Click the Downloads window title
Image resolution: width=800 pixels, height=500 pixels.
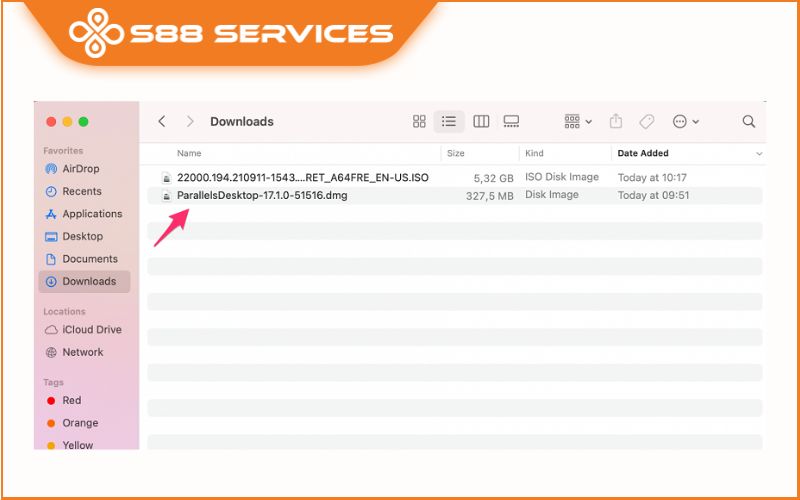coord(242,121)
